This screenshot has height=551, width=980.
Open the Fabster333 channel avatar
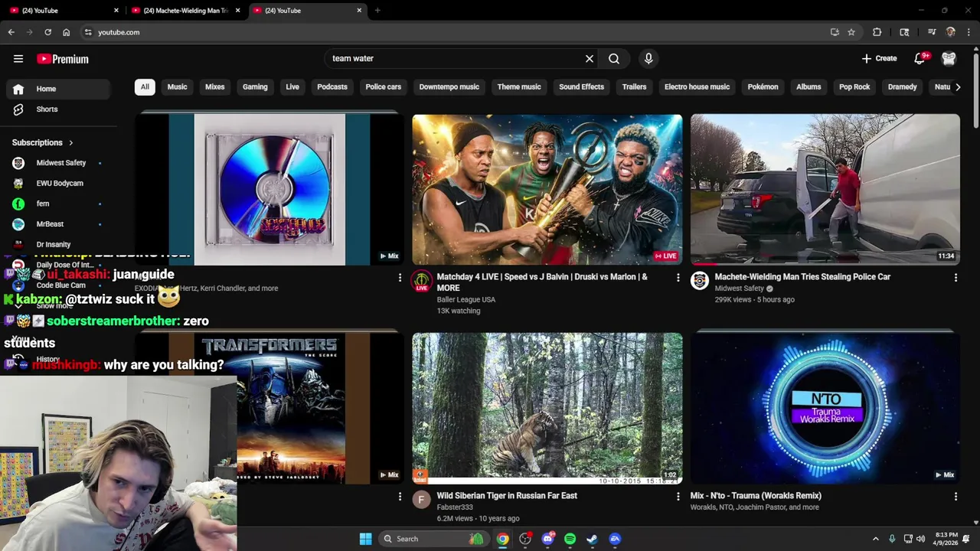[421, 500]
